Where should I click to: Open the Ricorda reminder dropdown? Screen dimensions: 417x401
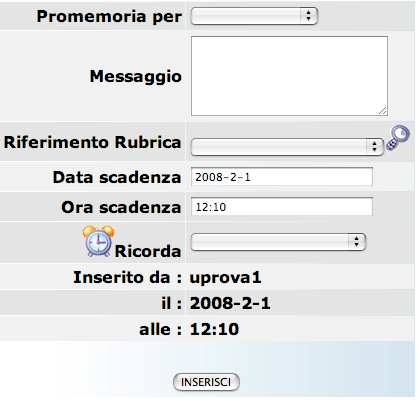(x=278, y=242)
